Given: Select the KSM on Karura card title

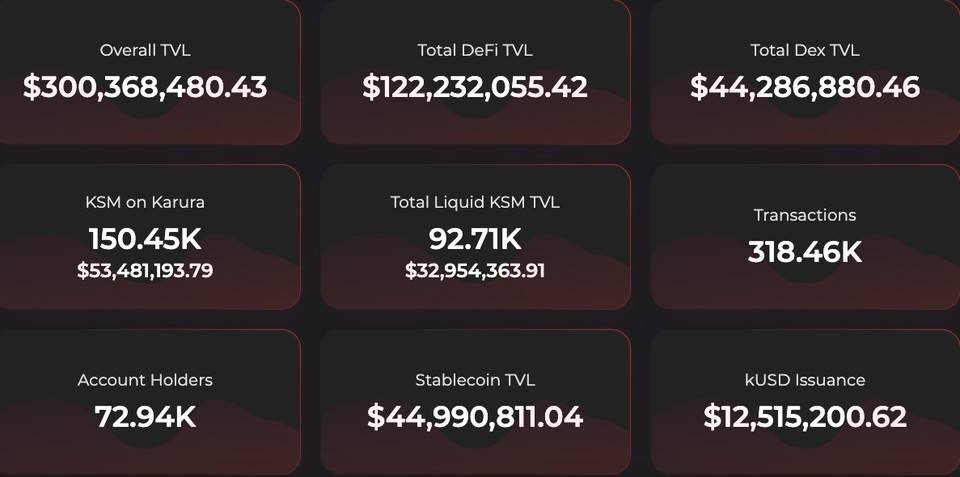Looking at the screenshot, I should [145, 202].
